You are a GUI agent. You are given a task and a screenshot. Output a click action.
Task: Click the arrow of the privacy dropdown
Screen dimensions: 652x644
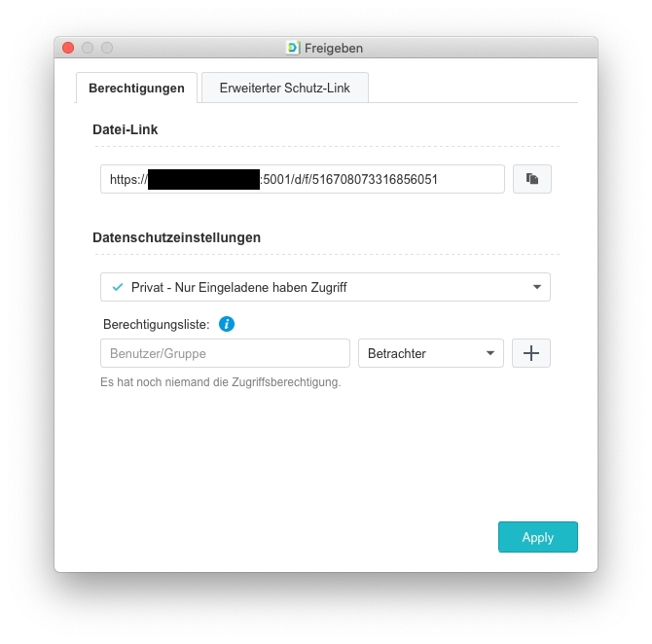pos(537,287)
